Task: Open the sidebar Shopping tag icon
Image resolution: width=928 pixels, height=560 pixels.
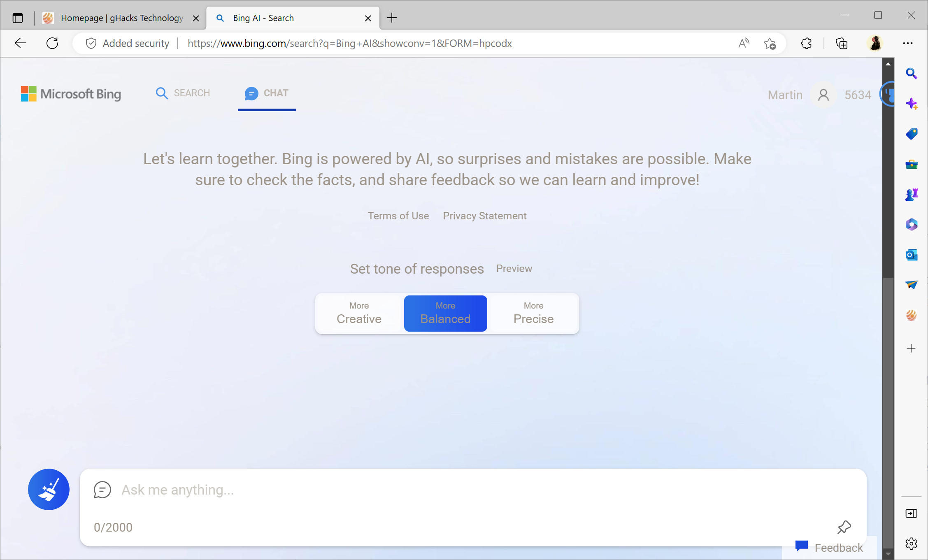Action: pos(912,134)
